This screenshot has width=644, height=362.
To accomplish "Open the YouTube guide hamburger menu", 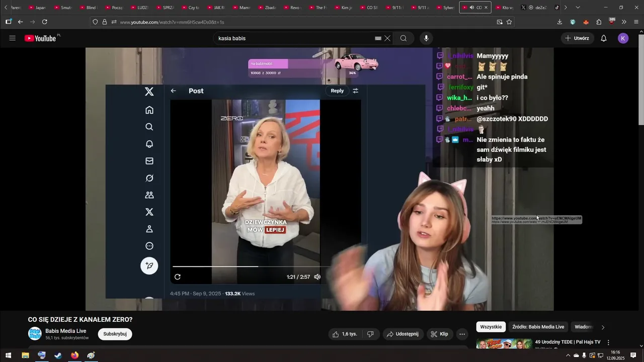I will tap(13, 38).
